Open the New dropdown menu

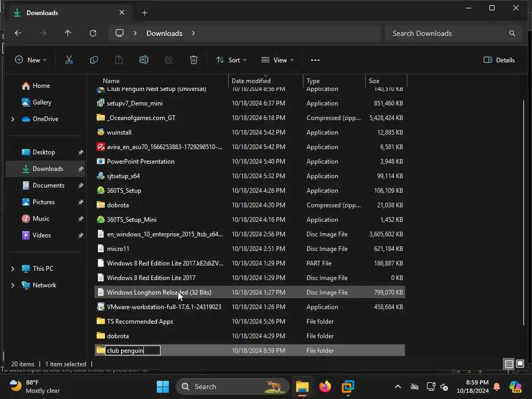31,60
